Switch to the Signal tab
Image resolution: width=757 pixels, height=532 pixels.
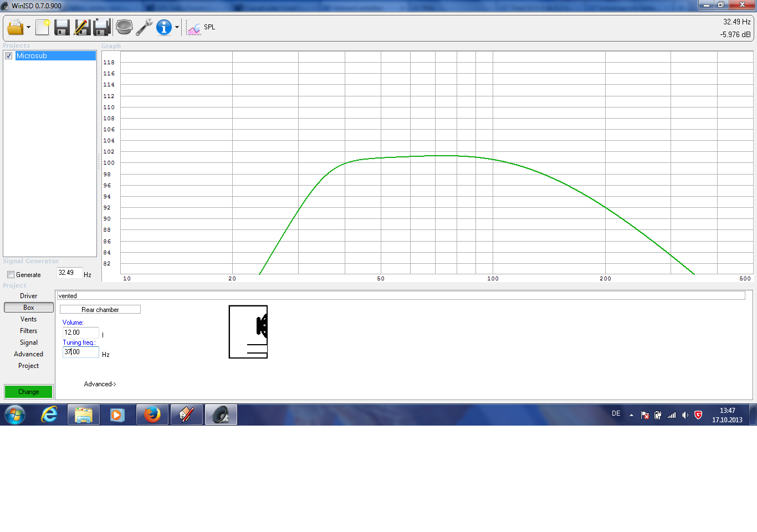(29, 342)
